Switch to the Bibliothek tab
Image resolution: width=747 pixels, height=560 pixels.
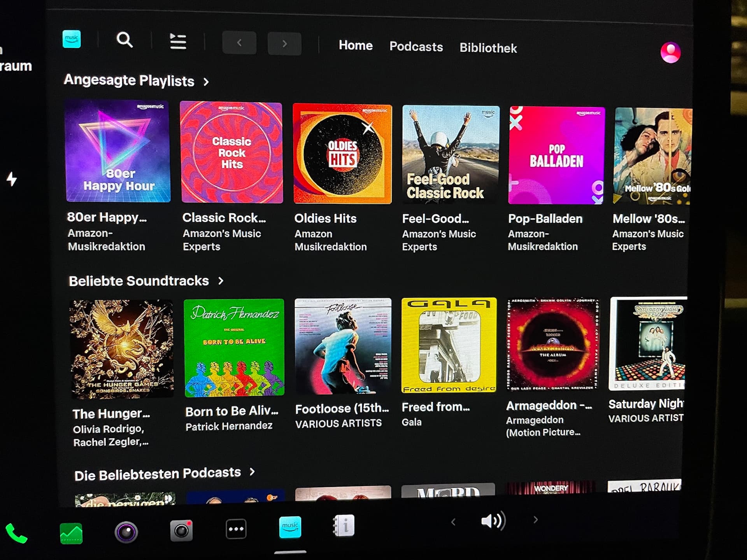click(488, 48)
